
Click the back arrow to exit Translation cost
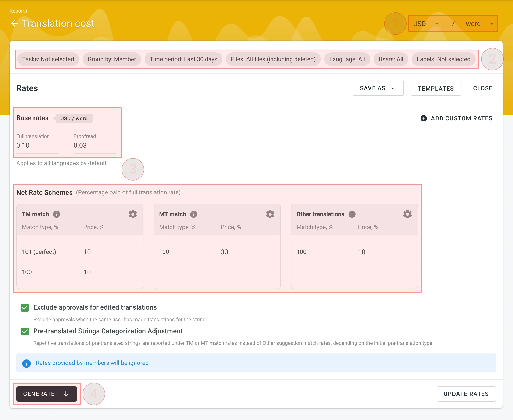tap(15, 24)
